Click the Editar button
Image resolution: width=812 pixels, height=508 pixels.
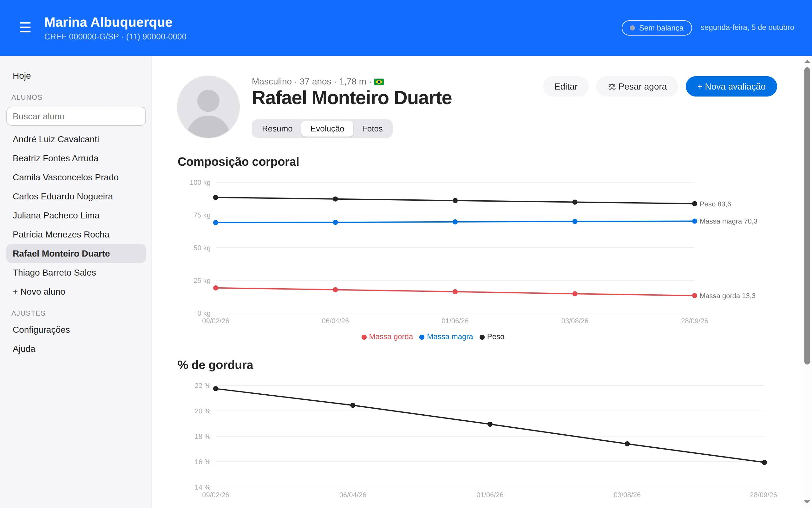pyautogui.click(x=566, y=86)
